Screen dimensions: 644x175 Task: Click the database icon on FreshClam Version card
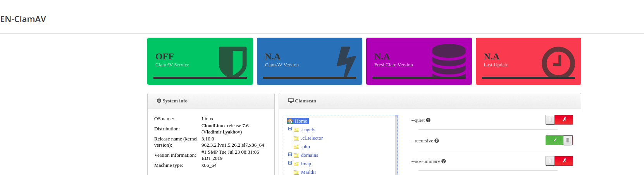[x=449, y=61]
